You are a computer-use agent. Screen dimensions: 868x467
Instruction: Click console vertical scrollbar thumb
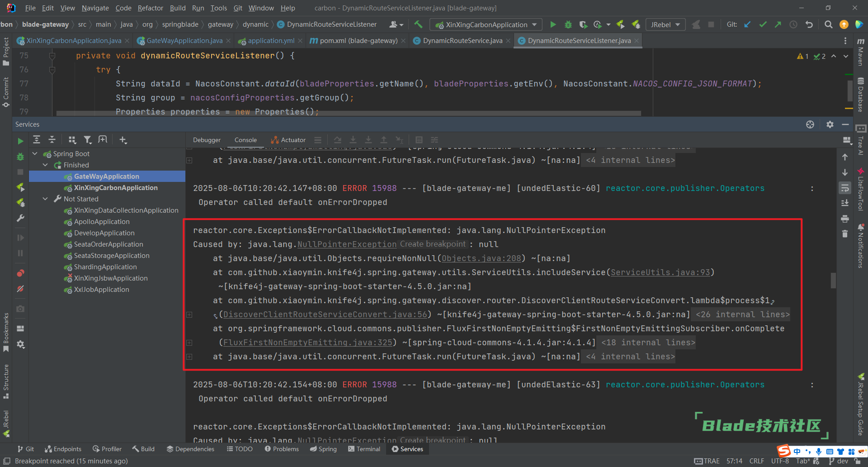point(833,281)
